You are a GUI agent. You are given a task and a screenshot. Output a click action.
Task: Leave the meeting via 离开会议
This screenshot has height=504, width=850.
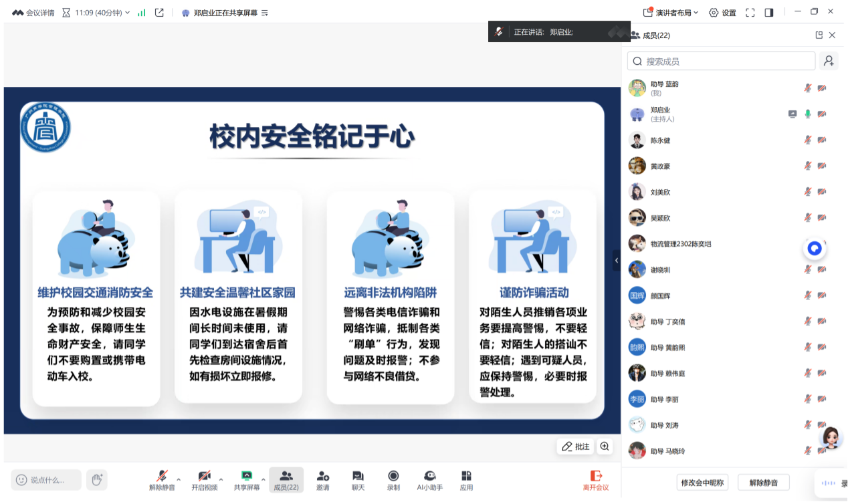pyautogui.click(x=594, y=479)
